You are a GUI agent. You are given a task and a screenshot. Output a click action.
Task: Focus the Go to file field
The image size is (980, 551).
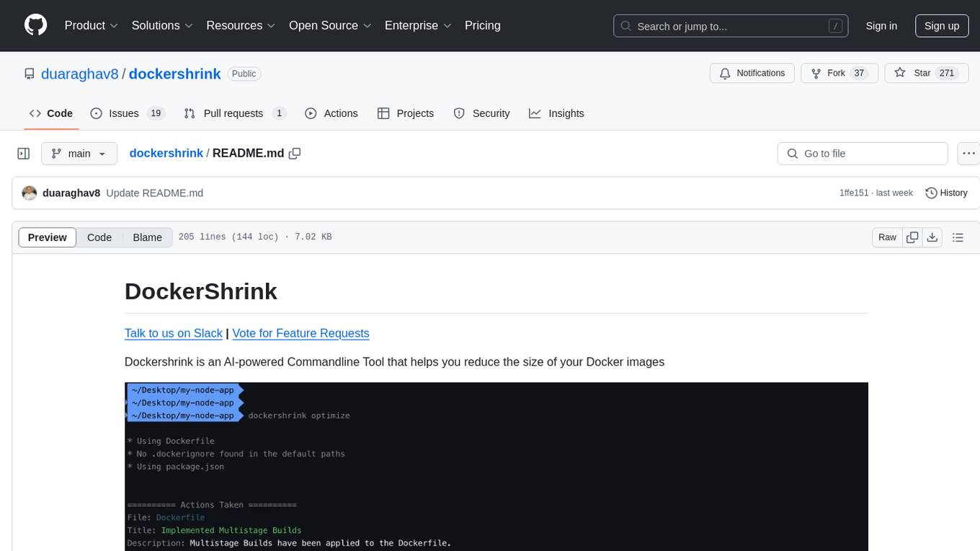[x=863, y=154]
